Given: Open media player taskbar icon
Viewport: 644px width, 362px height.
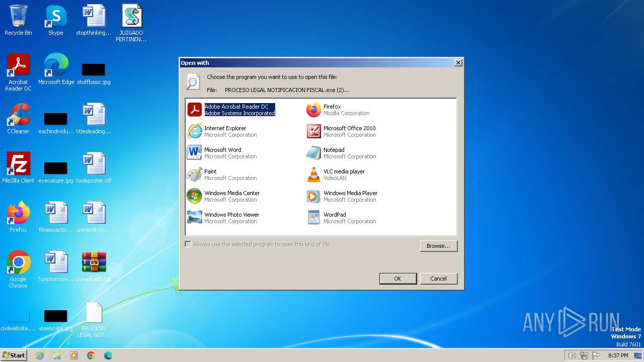Looking at the screenshot, I should (74, 355).
